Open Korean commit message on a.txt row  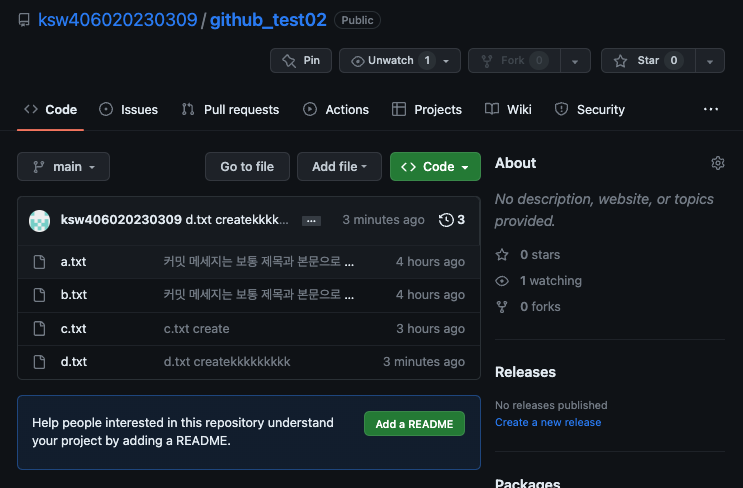click(x=259, y=262)
